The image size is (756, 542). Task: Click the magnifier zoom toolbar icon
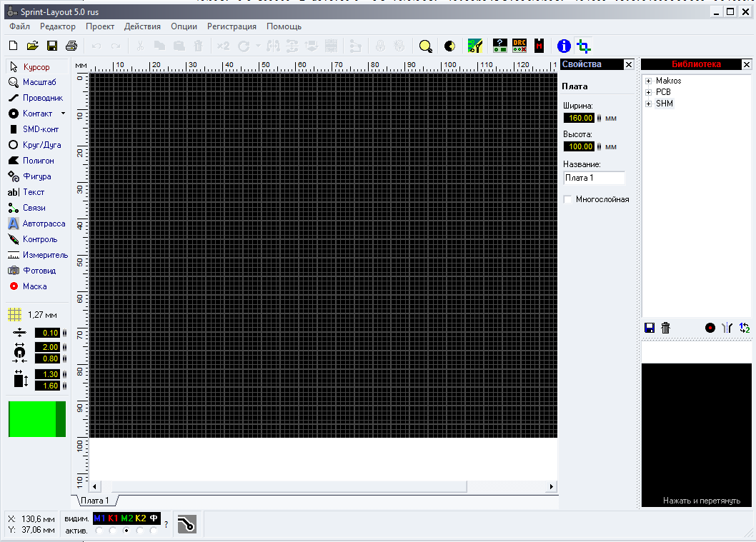point(425,46)
